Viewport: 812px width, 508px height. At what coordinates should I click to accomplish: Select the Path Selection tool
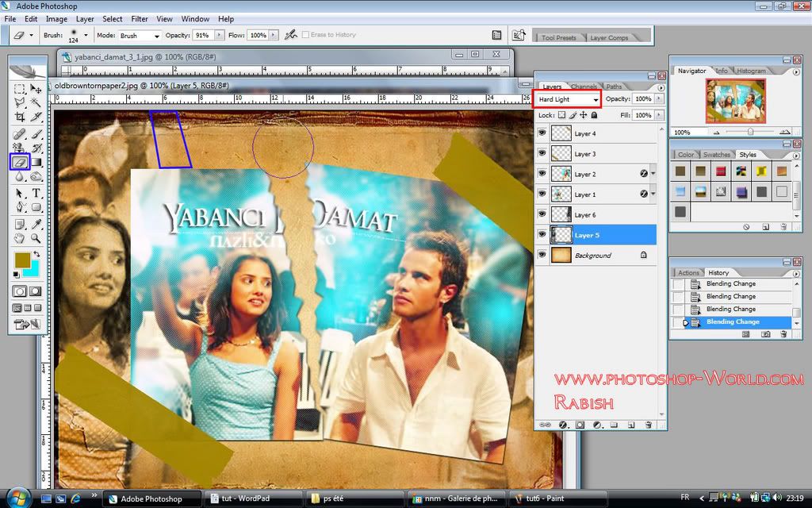click(20, 194)
